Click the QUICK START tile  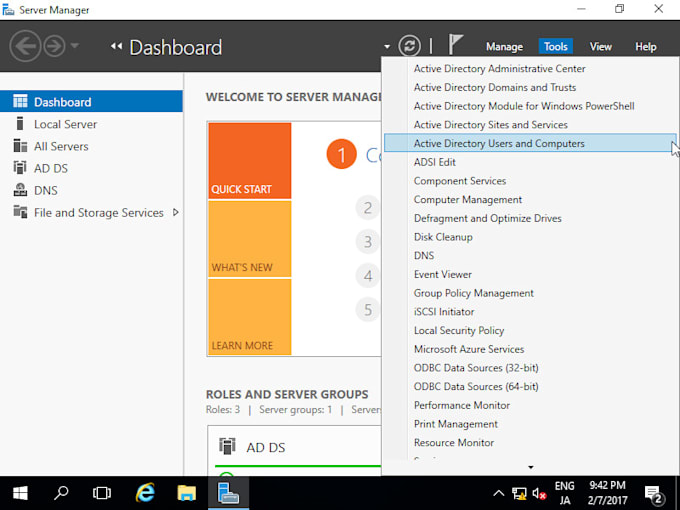250,161
